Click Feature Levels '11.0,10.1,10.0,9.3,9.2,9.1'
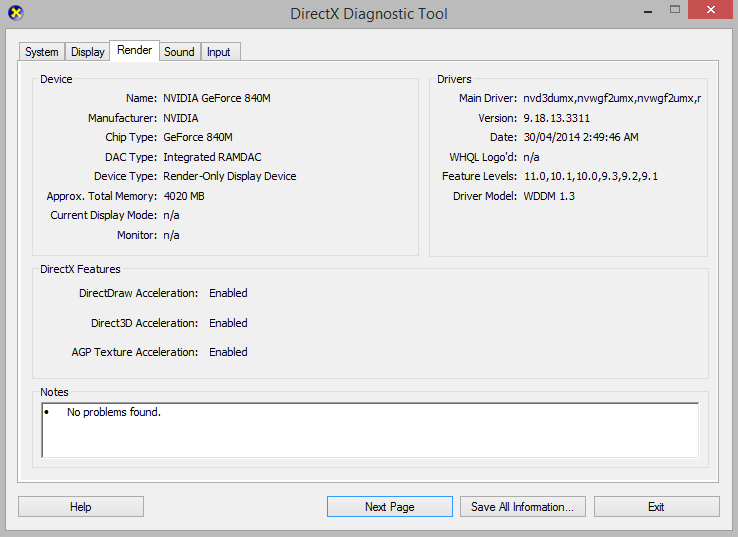This screenshot has height=537, width=738. 591,176
